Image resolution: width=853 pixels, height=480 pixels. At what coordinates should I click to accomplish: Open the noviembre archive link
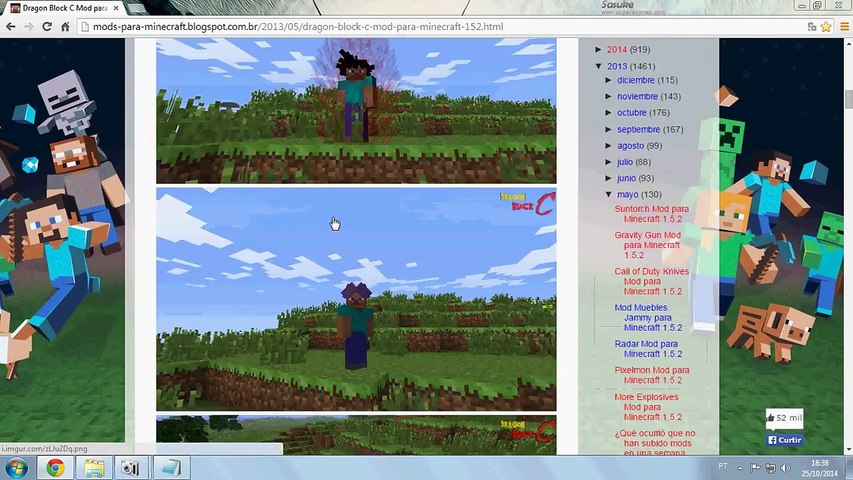coord(637,96)
